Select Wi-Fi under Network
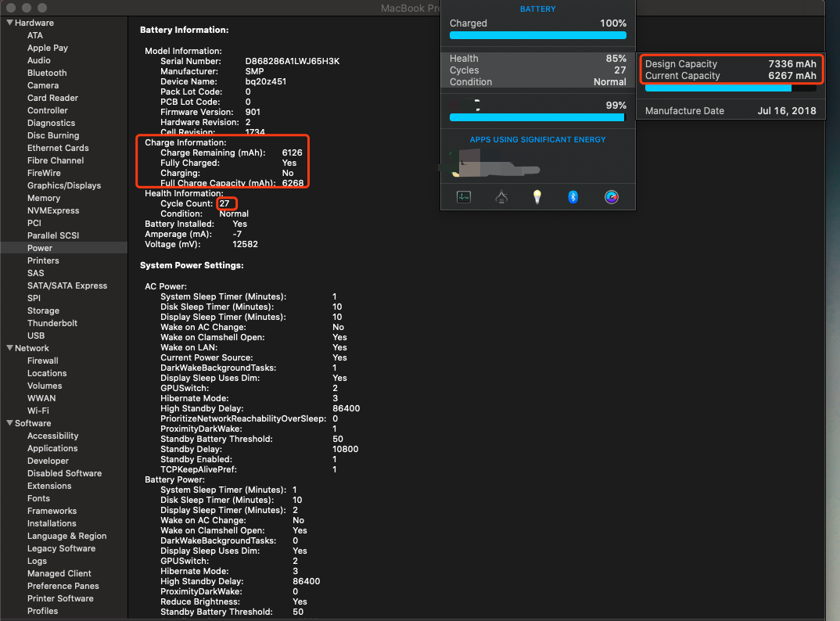 click(x=38, y=411)
